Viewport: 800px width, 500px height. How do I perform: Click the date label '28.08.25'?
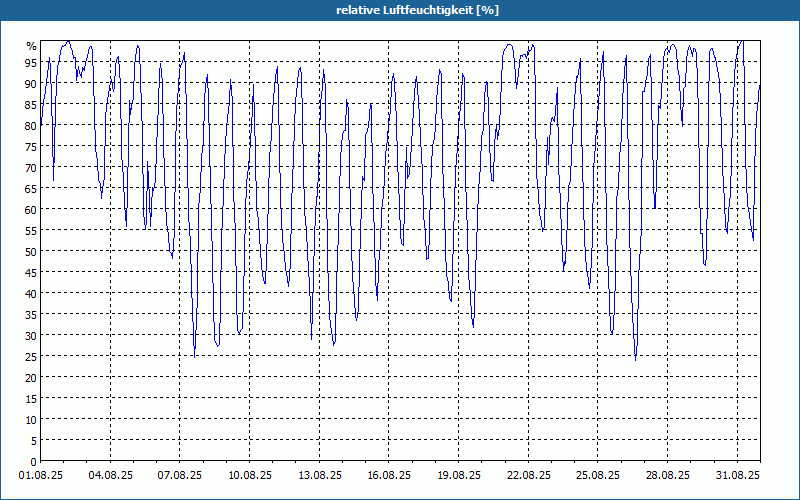667,476
